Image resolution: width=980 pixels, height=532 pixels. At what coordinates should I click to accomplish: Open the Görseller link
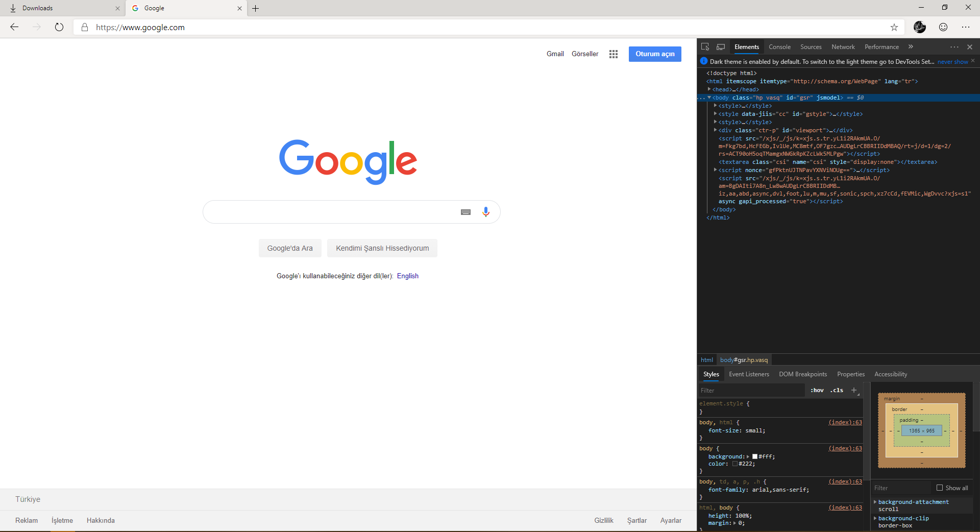pyautogui.click(x=585, y=54)
